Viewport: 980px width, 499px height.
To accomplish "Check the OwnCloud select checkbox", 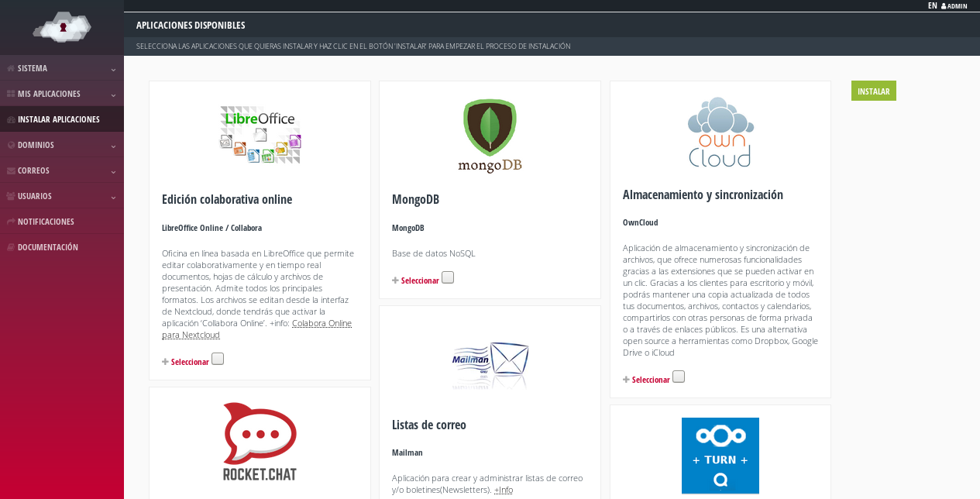I will [x=679, y=377].
